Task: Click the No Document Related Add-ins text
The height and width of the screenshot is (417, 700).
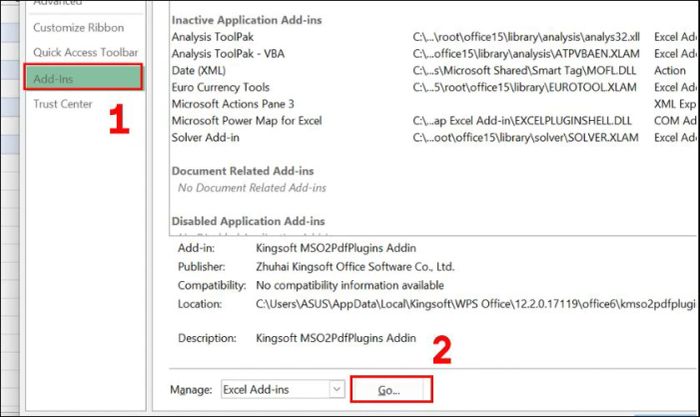Action: point(251,187)
